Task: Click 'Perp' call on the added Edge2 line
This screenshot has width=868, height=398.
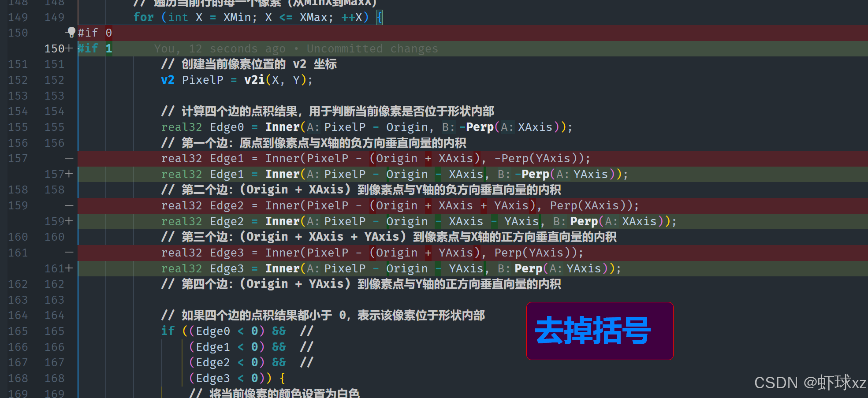Action: pos(584,221)
